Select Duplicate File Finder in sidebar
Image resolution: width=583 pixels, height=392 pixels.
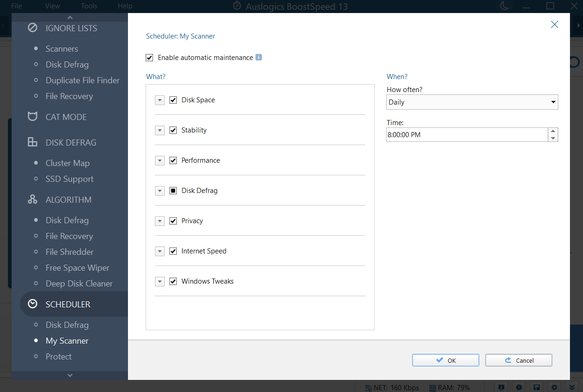tap(83, 80)
